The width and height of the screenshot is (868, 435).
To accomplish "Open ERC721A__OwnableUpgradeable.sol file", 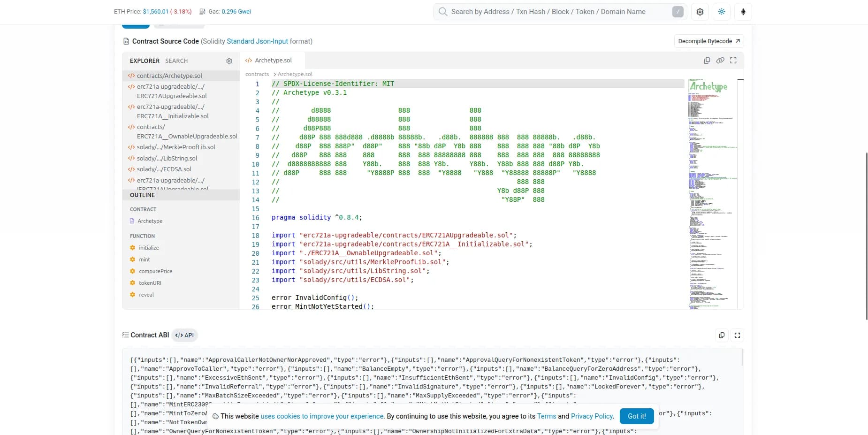I will pos(181,131).
